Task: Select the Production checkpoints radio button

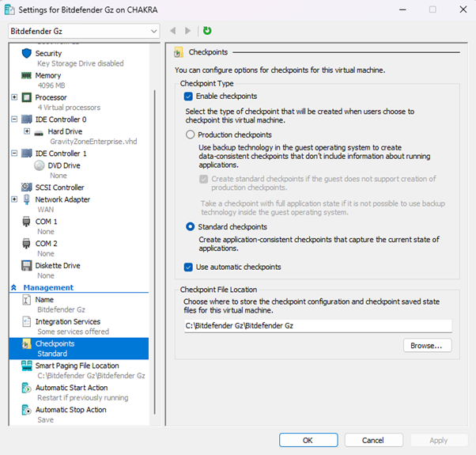Action: 190,135
